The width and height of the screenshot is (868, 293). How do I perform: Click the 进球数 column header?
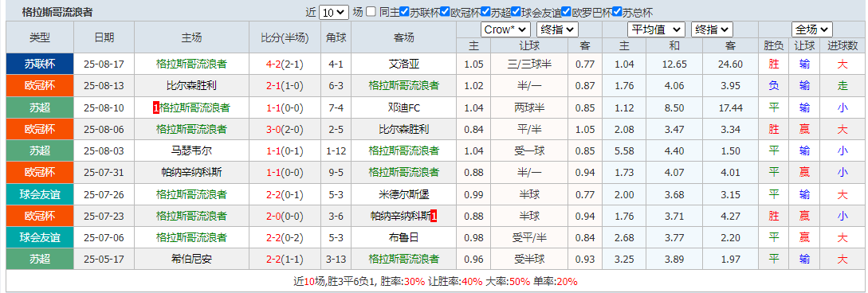(842, 46)
